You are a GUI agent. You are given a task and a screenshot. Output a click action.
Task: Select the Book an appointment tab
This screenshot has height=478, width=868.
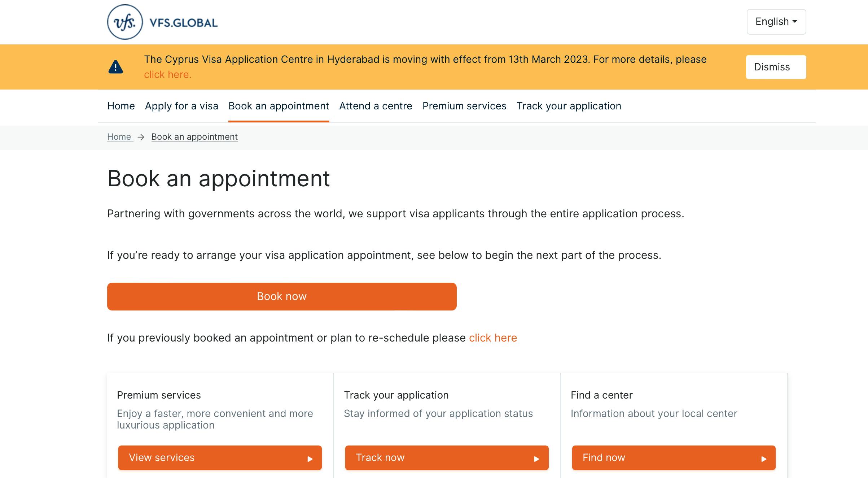tap(279, 106)
